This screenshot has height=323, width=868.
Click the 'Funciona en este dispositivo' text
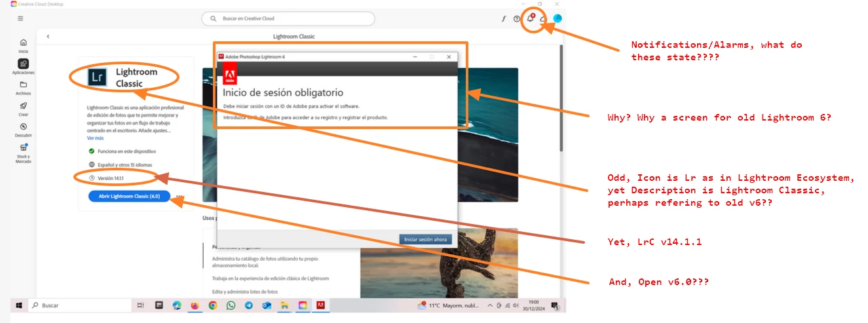(127, 151)
